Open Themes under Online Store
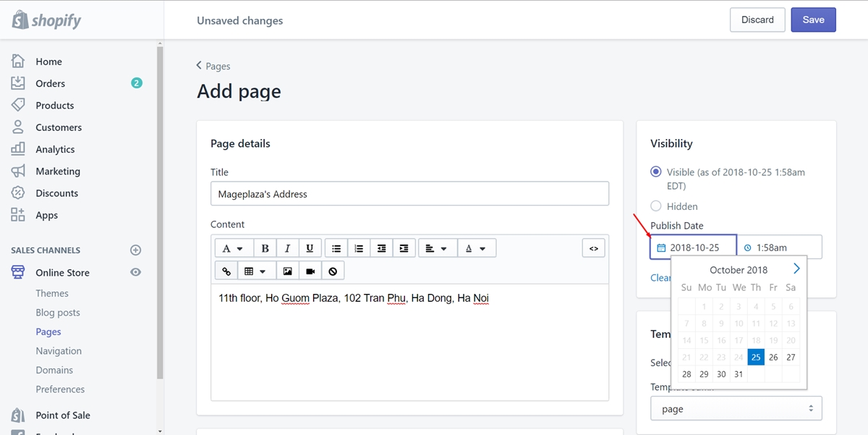This screenshot has width=868, height=435. (x=52, y=293)
